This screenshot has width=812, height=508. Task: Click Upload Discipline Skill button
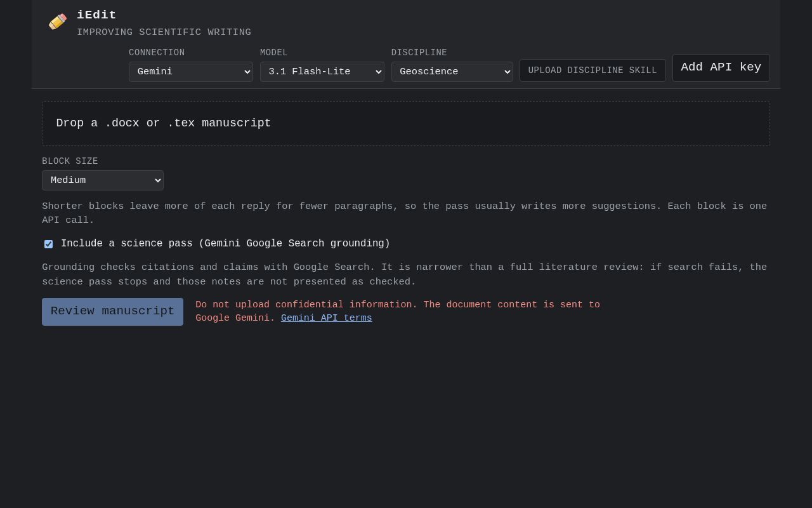point(593,70)
